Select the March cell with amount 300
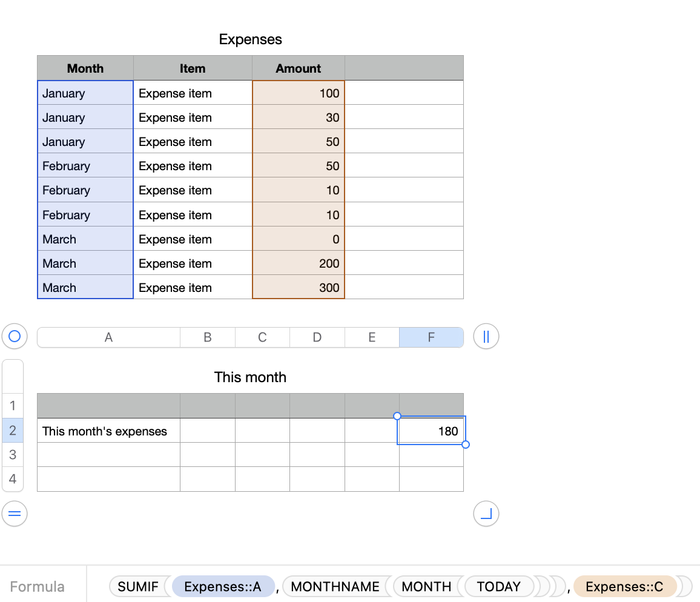Image resolution: width=700 pixels, height=602 pixels. tap(85, 287)
